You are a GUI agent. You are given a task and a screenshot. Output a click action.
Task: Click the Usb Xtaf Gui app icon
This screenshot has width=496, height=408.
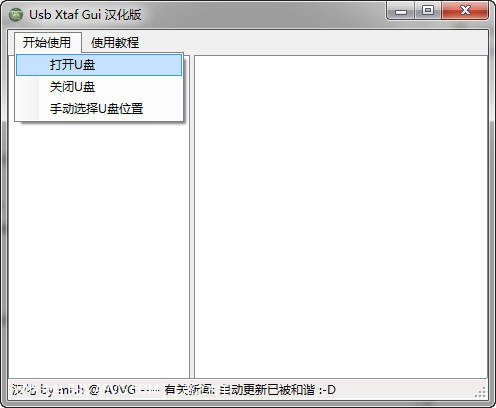click(15, 15)
